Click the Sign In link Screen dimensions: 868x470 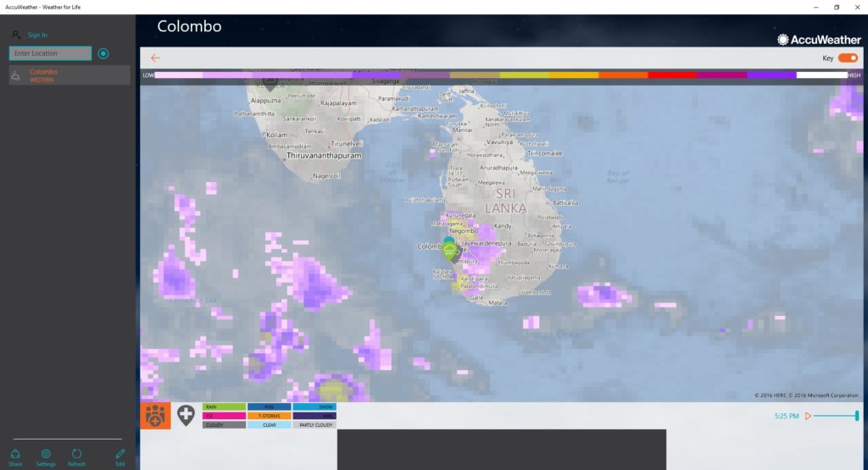tap(37, 35)
